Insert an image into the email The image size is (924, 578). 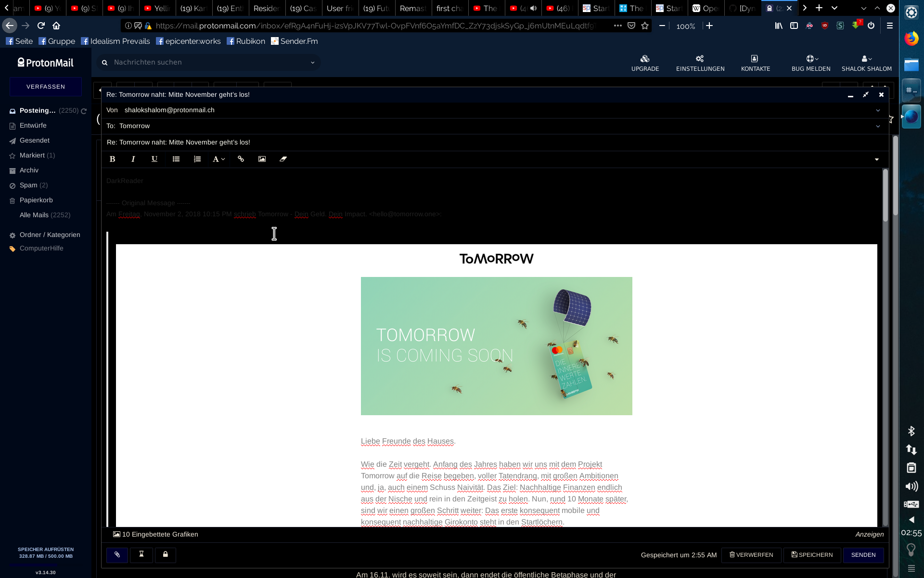point(262,159)
